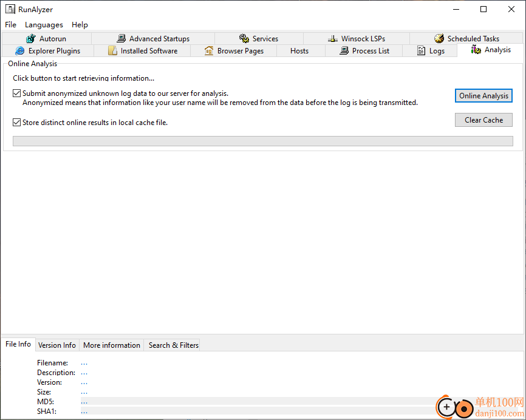Click the Clear Cache button

(x=483, y=120)
